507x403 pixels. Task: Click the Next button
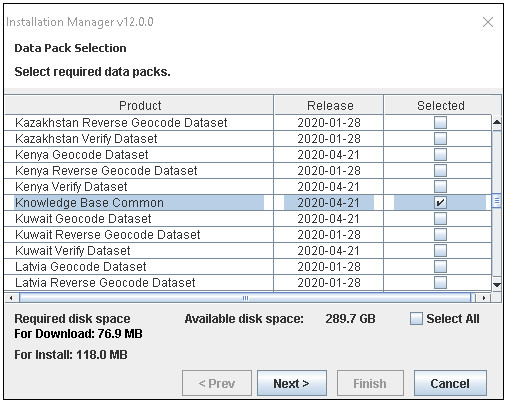click(292, 383)
